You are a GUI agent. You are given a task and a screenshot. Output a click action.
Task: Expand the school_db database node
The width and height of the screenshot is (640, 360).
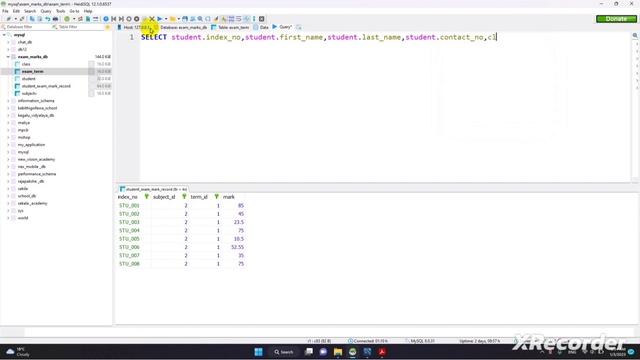[x=8, y=196]
